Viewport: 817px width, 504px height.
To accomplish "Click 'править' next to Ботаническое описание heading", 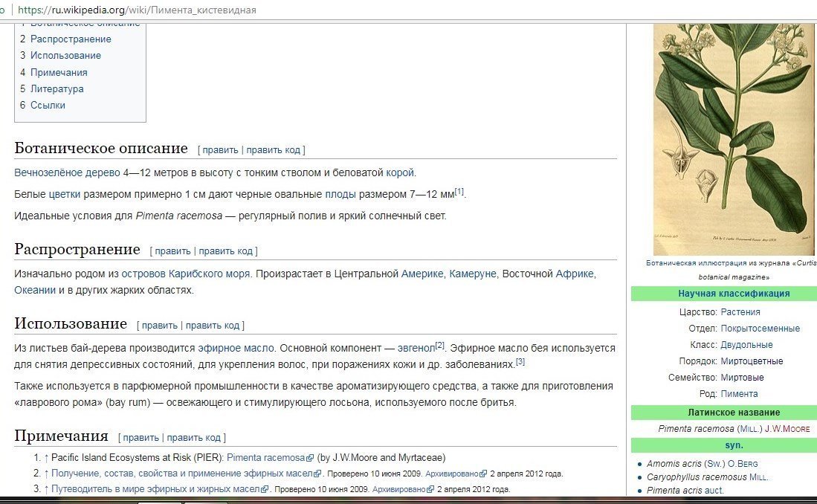I will point(220,150).
